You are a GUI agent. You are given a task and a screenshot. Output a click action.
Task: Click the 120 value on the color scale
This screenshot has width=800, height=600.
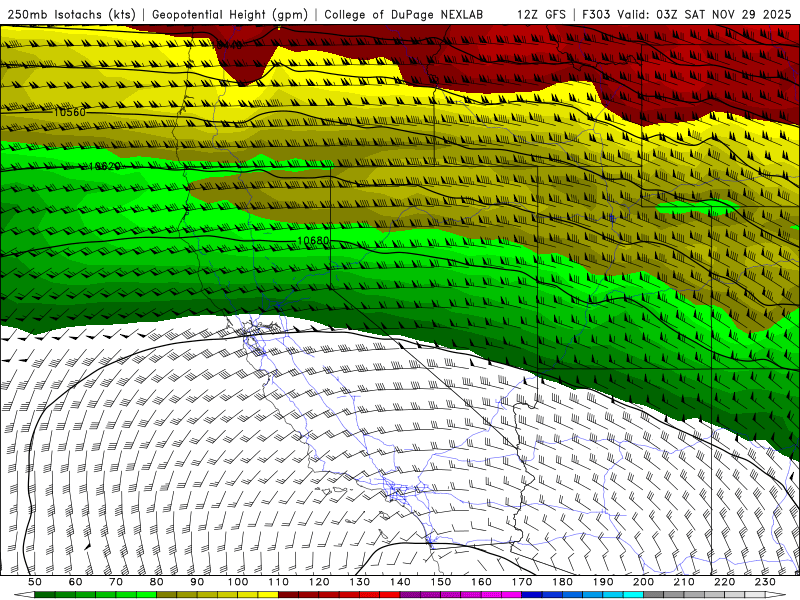click(319, 582)
